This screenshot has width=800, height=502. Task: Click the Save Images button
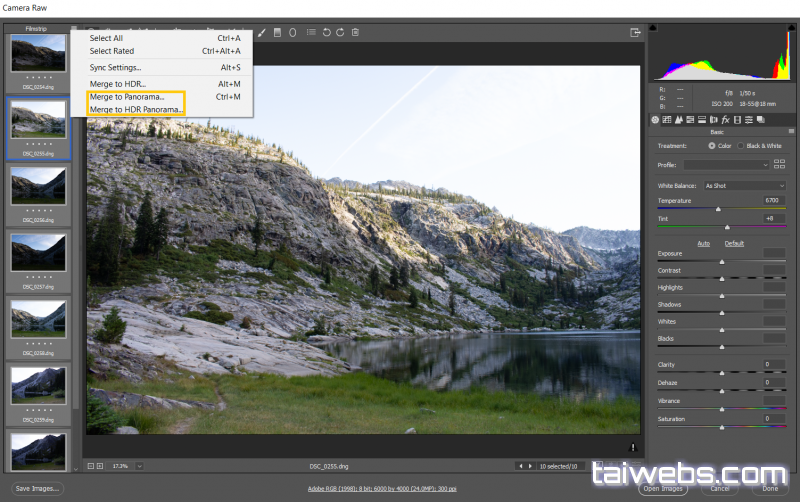[38, 488]
